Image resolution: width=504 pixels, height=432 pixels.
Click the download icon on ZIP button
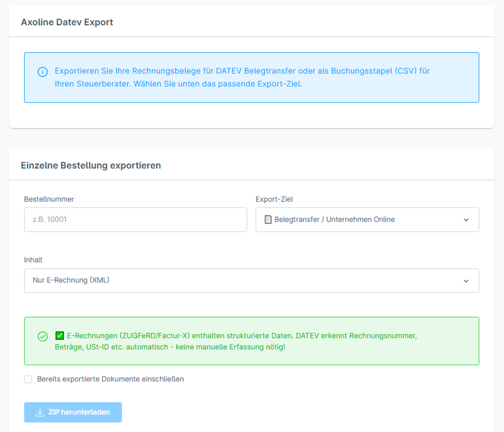click(x=40, y=412)
